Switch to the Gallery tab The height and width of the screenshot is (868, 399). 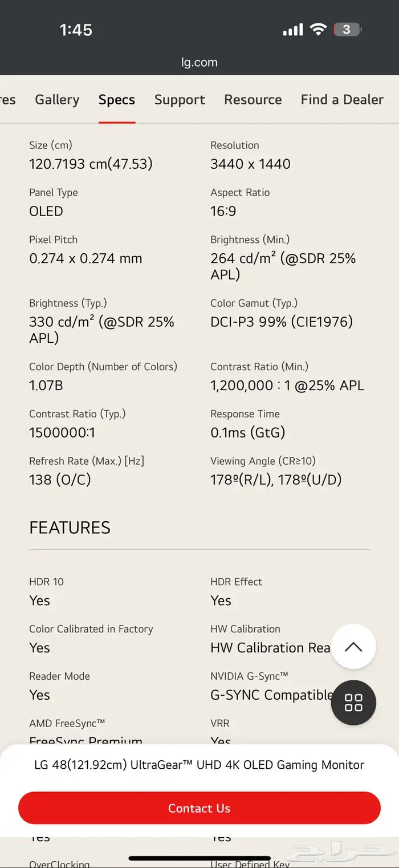pyautogui.click(x=57, y=99)
